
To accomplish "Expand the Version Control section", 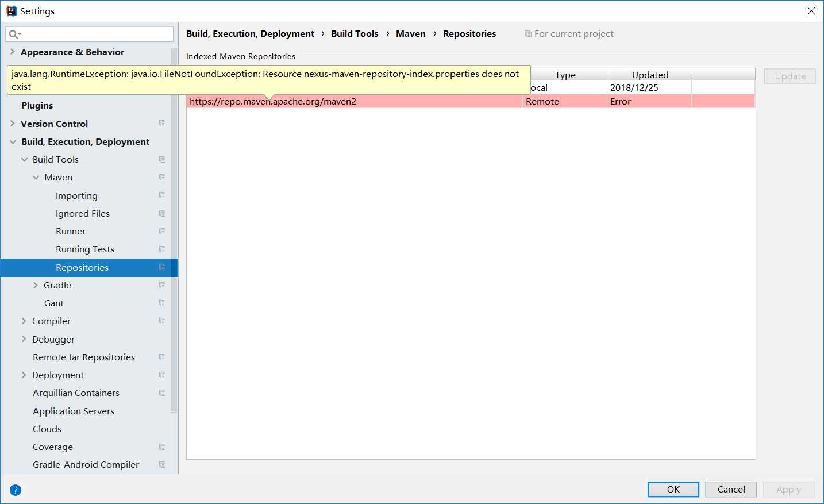I will click(13, 124).
